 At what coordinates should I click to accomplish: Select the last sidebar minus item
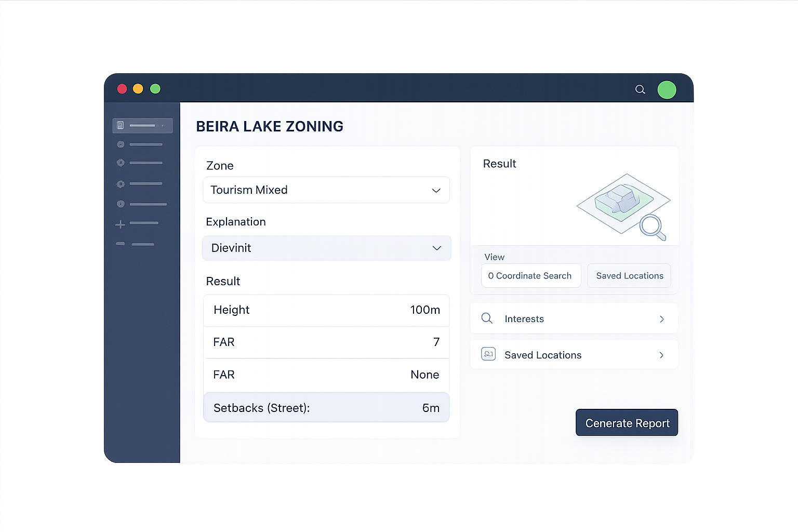pyautogui.click(x=135, y=244)
